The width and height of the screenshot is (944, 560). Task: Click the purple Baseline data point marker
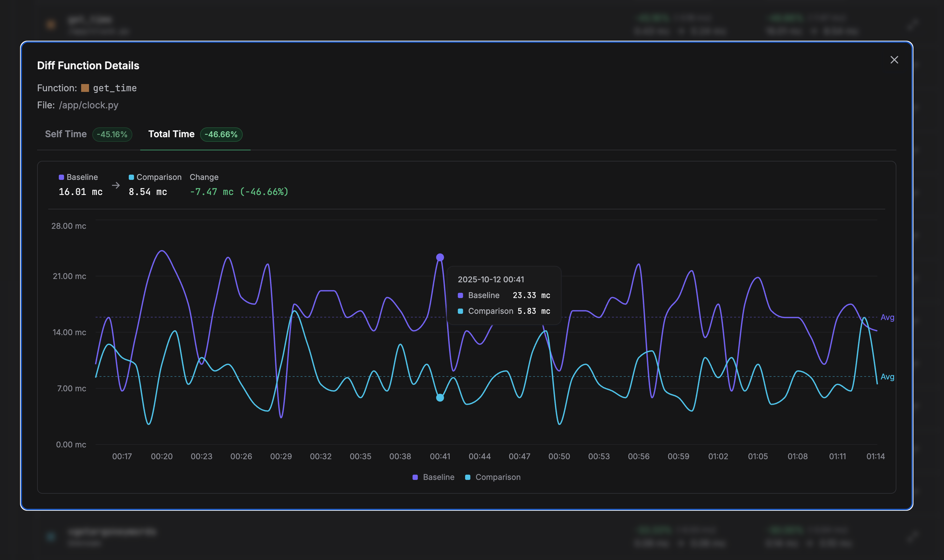click(x=440, y=257)
